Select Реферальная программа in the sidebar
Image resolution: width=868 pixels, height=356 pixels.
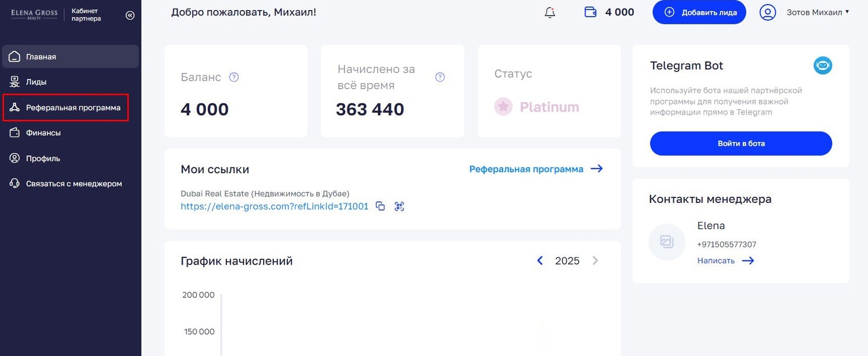(x=72, y=108)
